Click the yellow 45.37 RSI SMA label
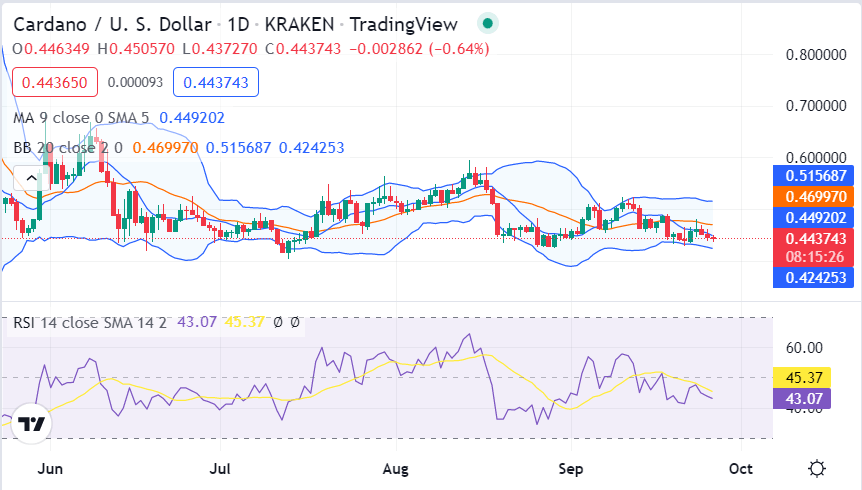This screenshot has height=490, width=862. click(x=802, y=377)
